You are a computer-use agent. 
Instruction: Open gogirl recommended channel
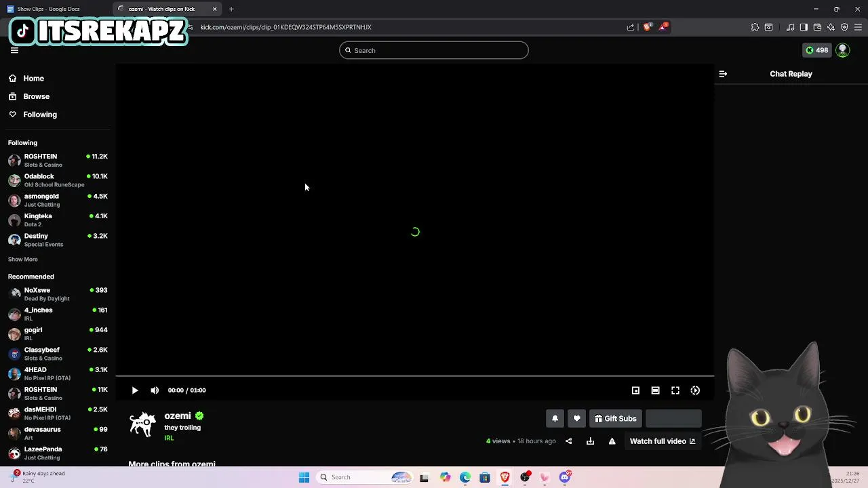coord(58,333)
